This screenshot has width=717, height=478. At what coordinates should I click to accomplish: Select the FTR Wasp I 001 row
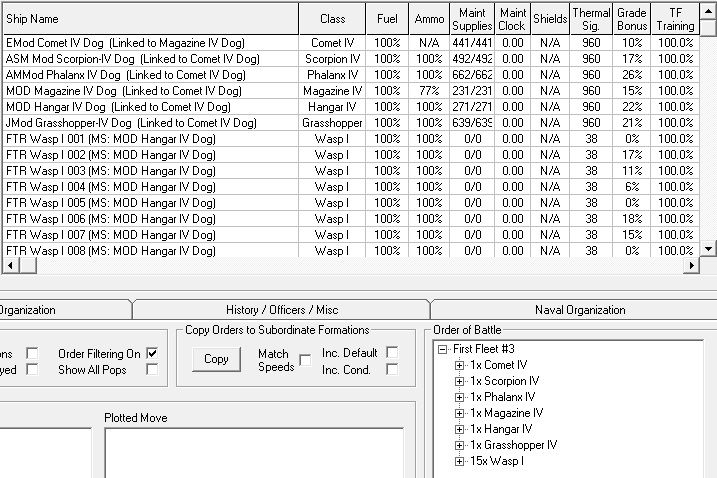(351, 139)
